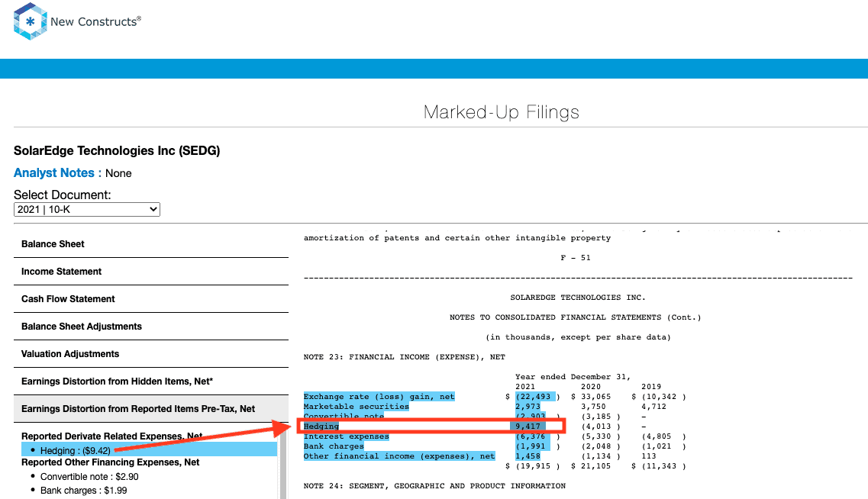Click the highlighted (22,493 value for 2021
Screen dimensions: 868x499
(x=534, y=397)
